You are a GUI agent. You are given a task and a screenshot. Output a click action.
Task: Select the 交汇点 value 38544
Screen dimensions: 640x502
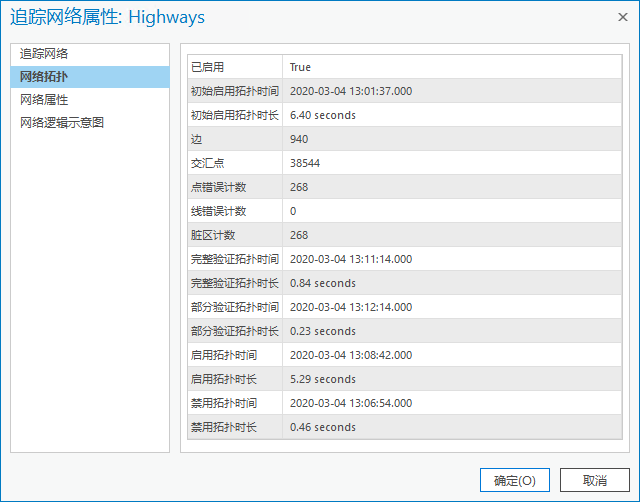coord(305,163)
